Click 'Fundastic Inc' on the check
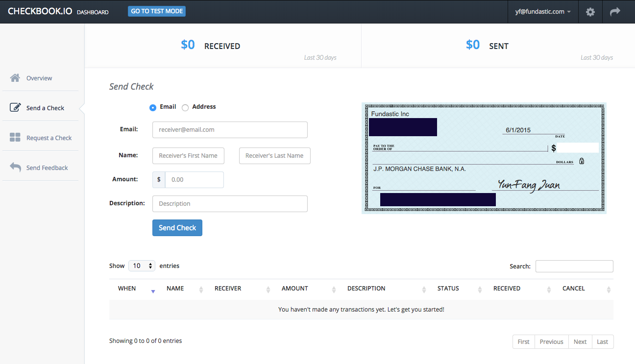Image resolution: width=635 pixels, height=364 pixels. (x=390, y=114)
